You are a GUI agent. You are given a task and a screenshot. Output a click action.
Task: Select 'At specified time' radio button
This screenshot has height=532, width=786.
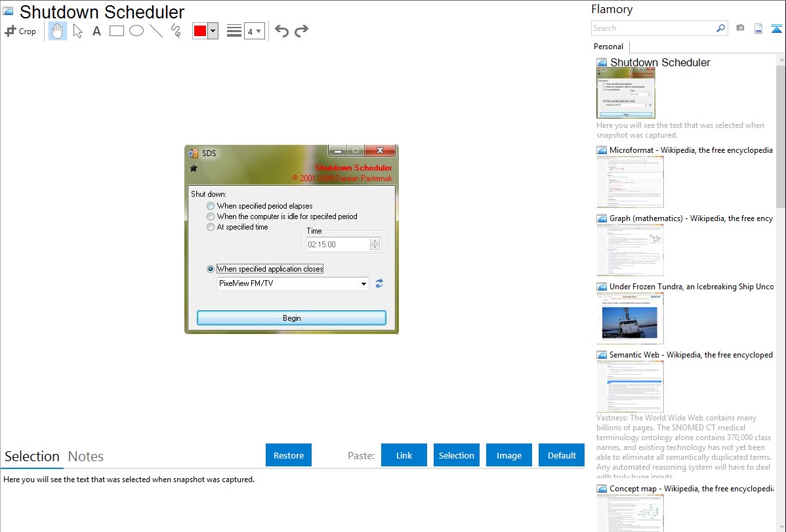(211, 227)
